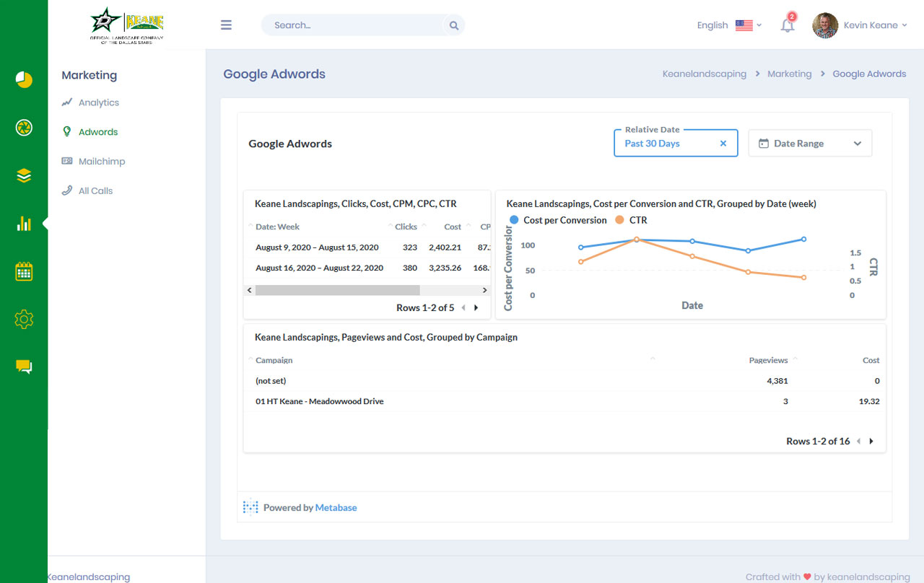This screenshot has width=924, height=583.
Task: Click right arrow of table horizontal scrollbar
Action: point(485,290)
